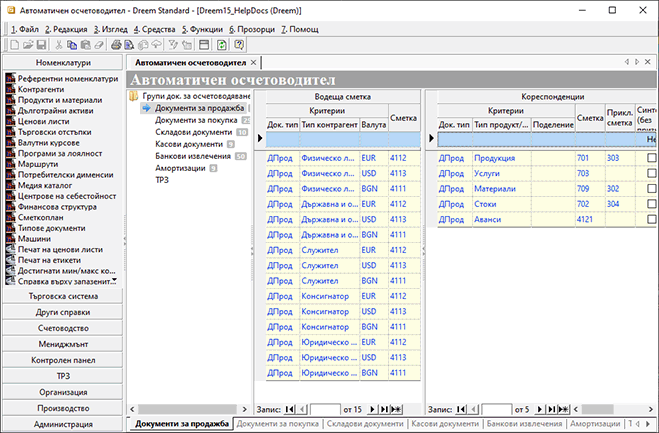
Task: Open the 4. Средства menu
Action: point(154,29)
